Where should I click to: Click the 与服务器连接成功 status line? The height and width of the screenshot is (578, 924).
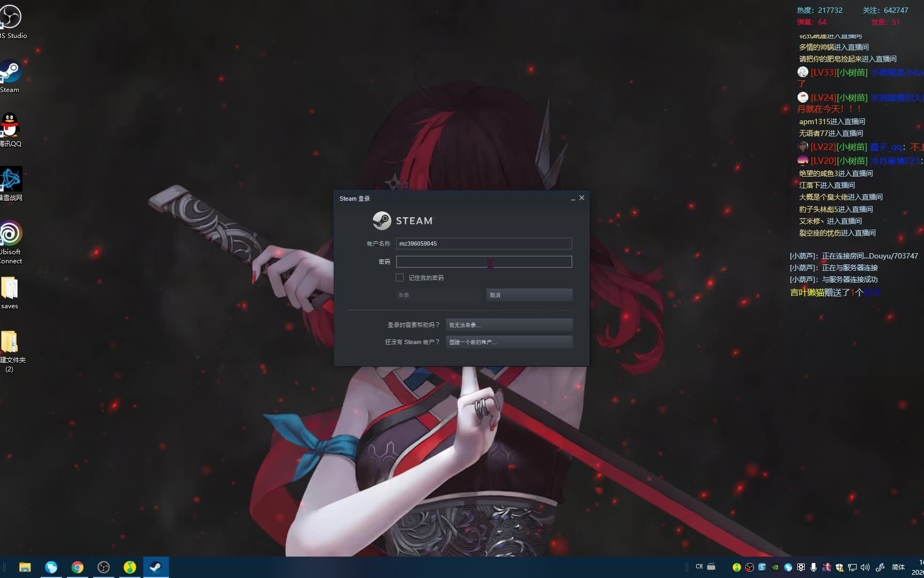tap(834, 279)
